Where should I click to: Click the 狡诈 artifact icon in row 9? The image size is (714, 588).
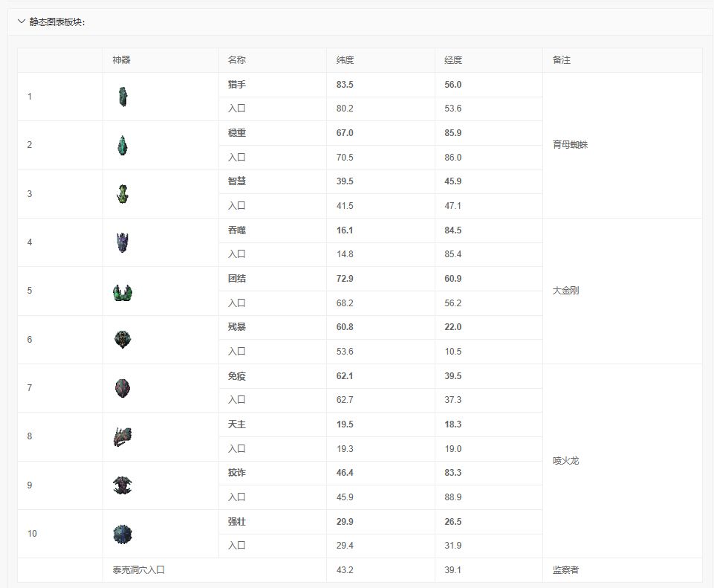pos(123,485)
